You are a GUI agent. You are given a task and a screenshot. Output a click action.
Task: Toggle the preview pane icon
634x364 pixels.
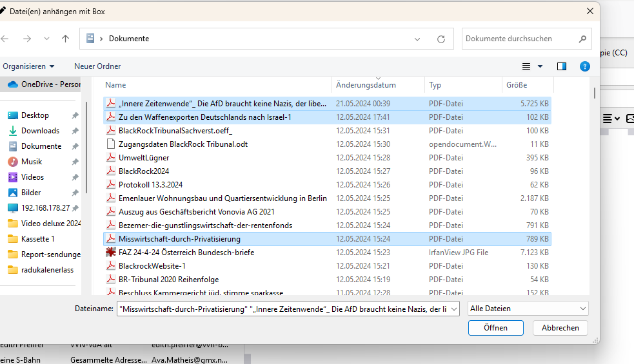562,66
